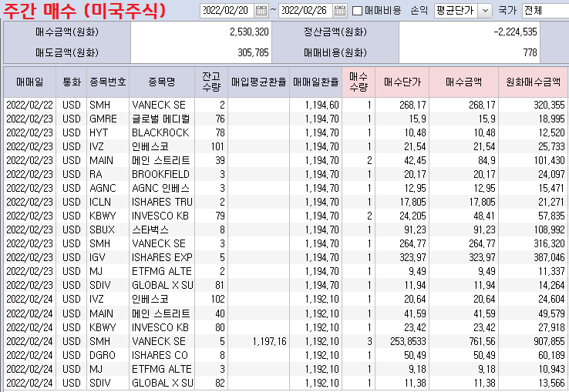Viewport: 569px width, 392px height.
Task: Select the DGRO ticker cell
Action: 108,355
